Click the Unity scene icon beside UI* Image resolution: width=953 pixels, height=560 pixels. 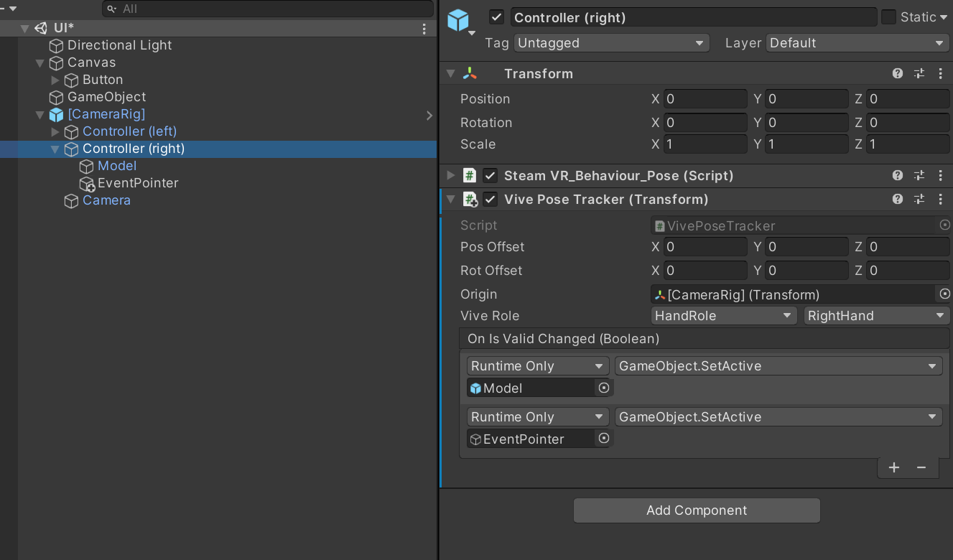pos(41,28)
